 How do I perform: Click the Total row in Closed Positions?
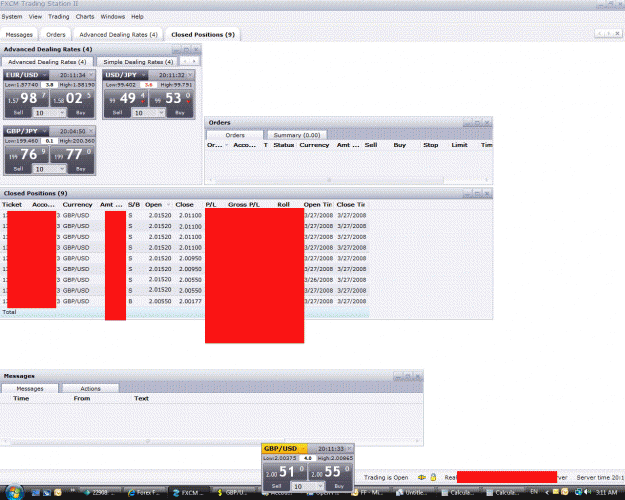click(185, 312)
